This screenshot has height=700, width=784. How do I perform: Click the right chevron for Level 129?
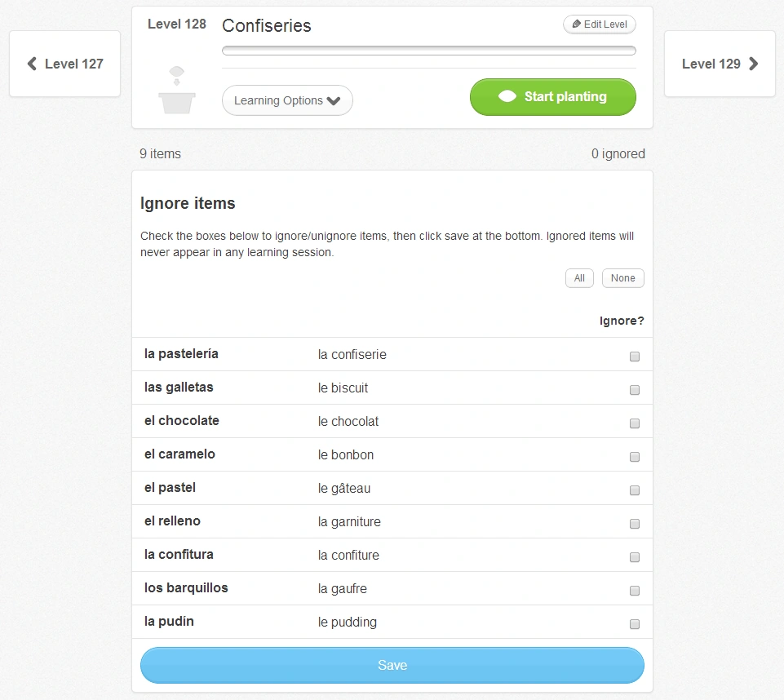point(753,64)
